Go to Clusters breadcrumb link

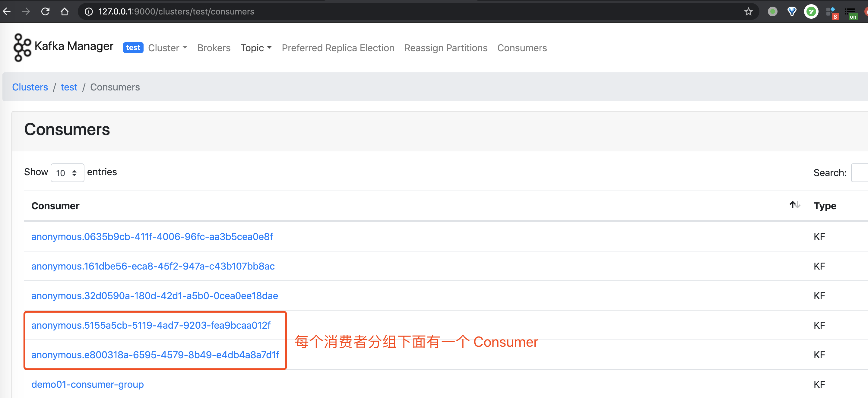30,87
